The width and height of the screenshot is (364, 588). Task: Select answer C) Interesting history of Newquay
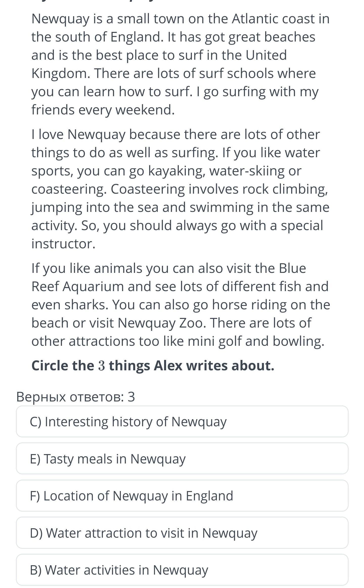[182, 422]
